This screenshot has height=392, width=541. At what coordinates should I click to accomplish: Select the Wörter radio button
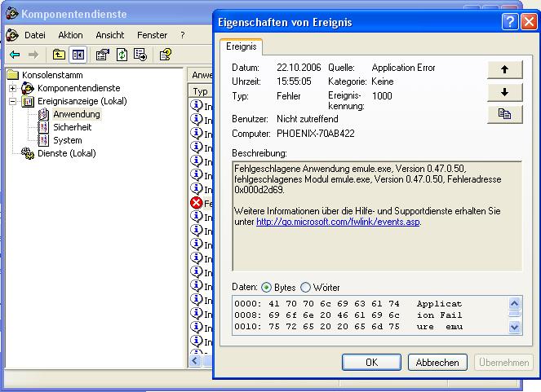(305, 288)
